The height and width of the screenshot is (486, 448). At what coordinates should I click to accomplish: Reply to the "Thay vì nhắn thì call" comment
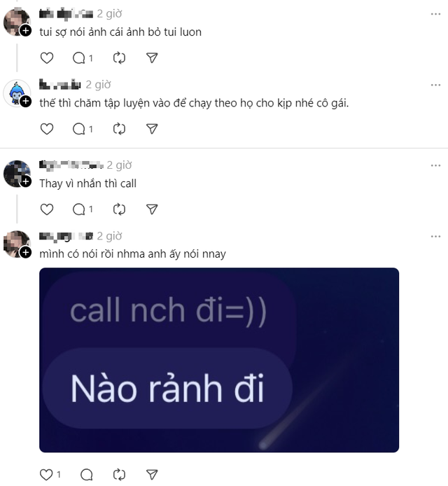[83, 209]
